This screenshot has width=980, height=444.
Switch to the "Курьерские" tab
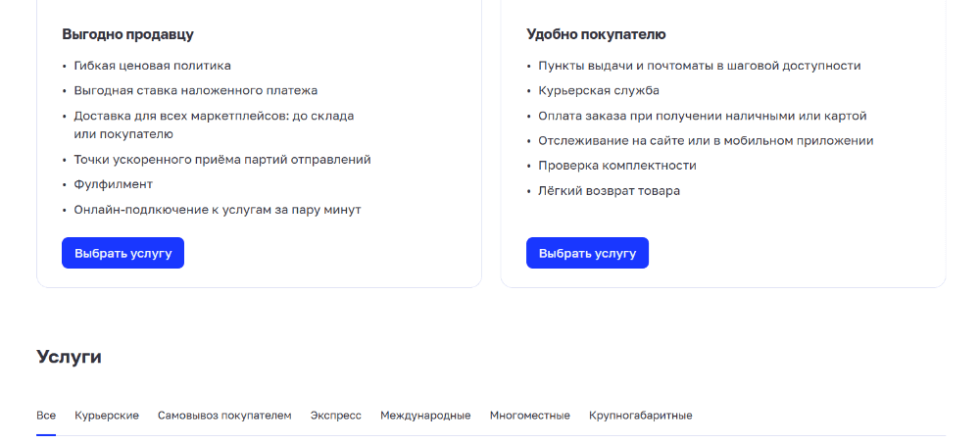107,416
